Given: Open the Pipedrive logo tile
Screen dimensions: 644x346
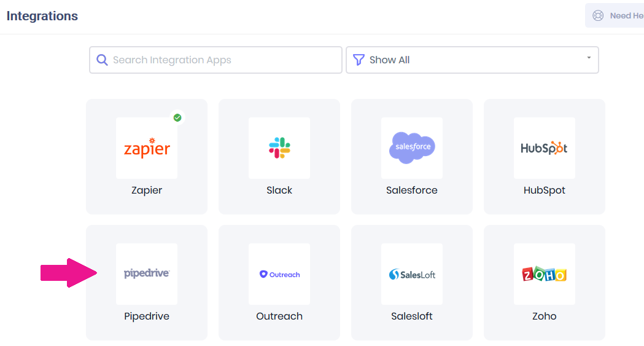Looking at the screenshot, I should pos(147,274).
